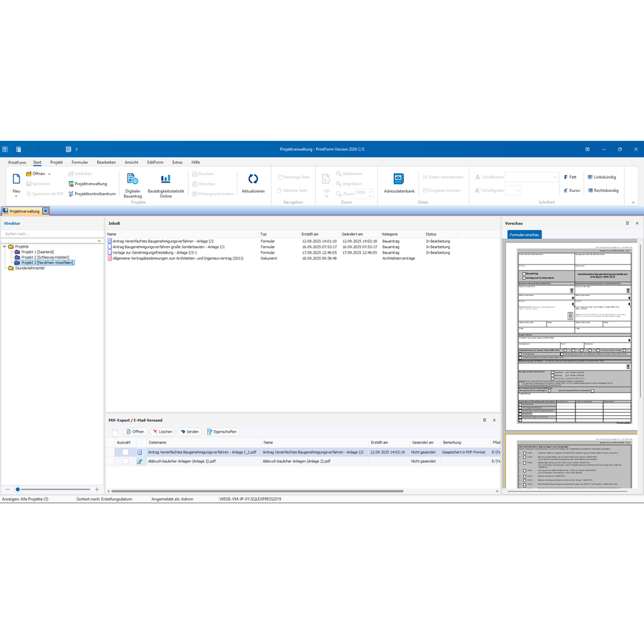The image size is (644, 644).
Task: Select Projekt 1 [Saarland] in the tree
Action: pos(38,252)
